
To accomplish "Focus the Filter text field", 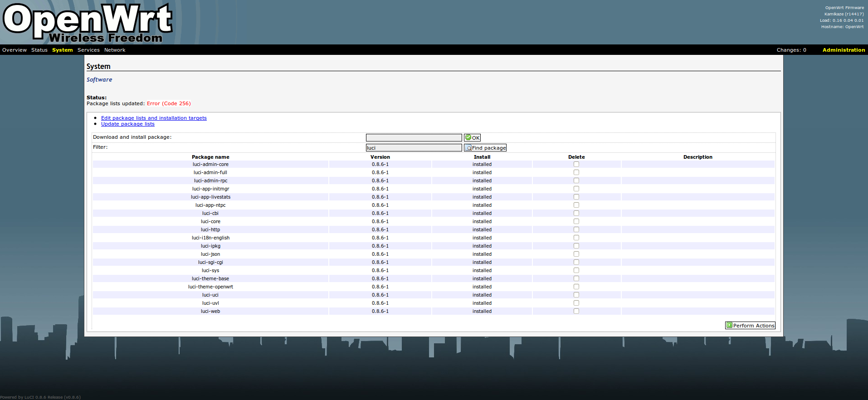I will tap(414, 147).
